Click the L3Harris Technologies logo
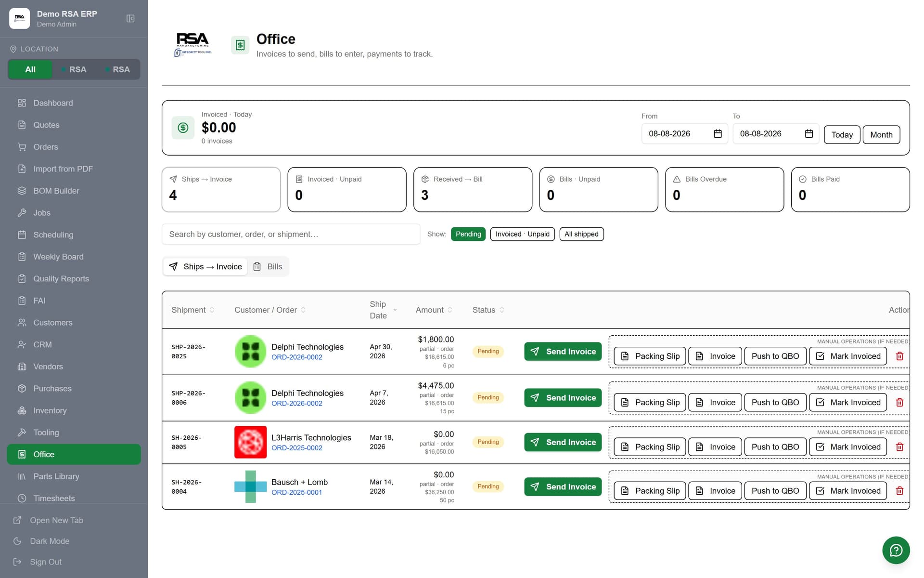The image size is (924, 578). coord(250,442)
